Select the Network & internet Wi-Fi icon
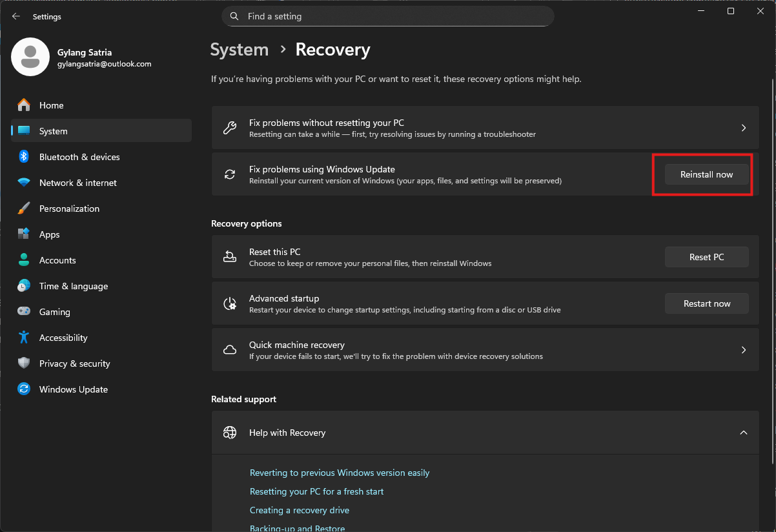776x532 pixels. point(24,183)
